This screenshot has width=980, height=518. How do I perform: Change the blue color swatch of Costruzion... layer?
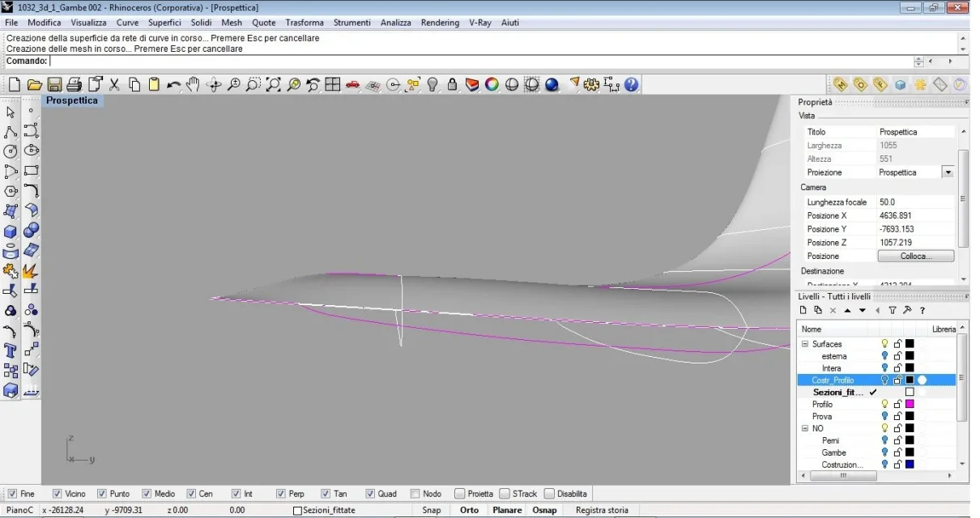(910, 465)
